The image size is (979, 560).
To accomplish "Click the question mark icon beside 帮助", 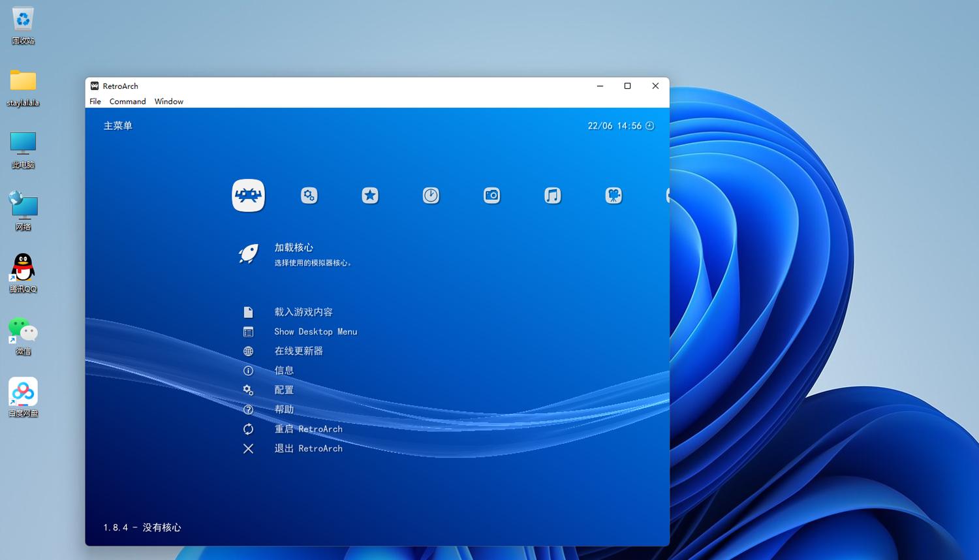I will pyautogui.click(x=248, y=410).
